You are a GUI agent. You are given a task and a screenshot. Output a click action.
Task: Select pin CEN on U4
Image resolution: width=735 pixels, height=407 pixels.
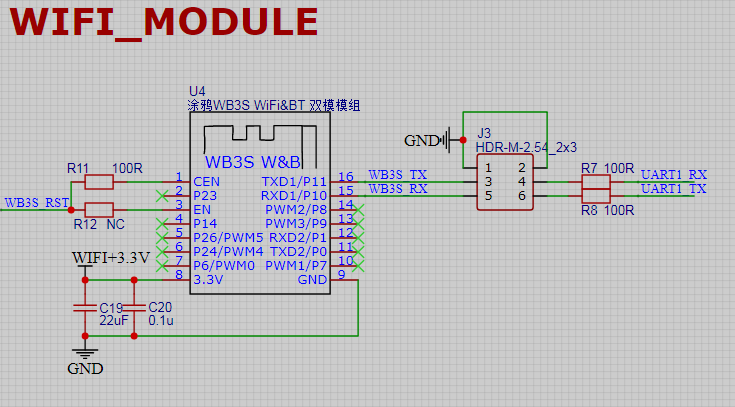pyautogui.click(x=206, y=181)
